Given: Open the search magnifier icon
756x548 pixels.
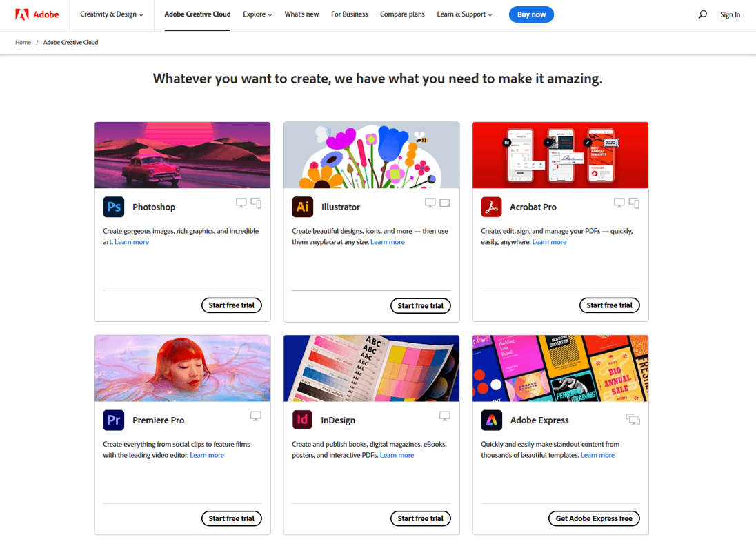Looking at the screenshot, I should coord(702,14).
